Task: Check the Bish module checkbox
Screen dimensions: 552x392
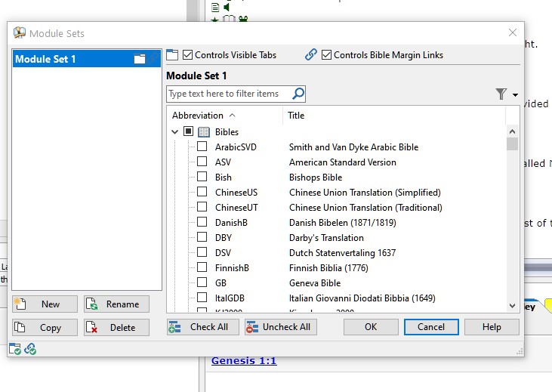Action: pos(202,177)
